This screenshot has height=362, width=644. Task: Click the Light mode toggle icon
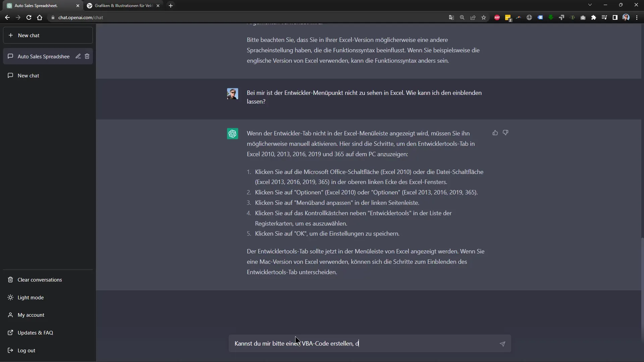click(11, 297)
